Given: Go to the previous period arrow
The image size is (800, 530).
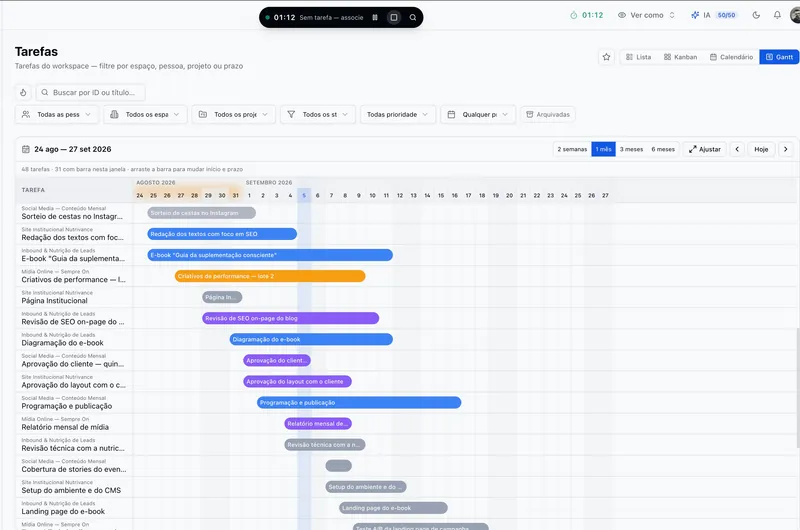Looking at the screenshot, I should point(737,149).
